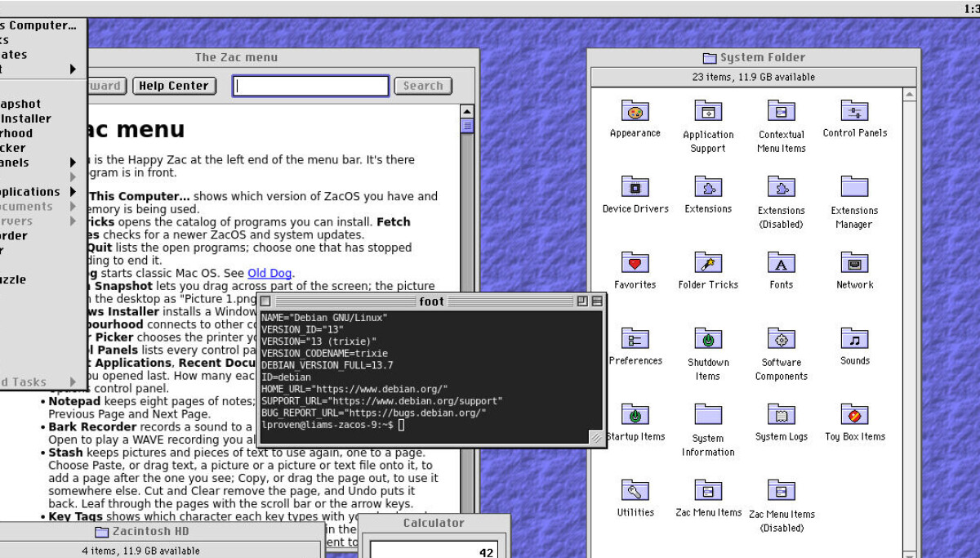Expand the greyed Recent Documents submenu
The image size is (980, 558).
point(73,207)
